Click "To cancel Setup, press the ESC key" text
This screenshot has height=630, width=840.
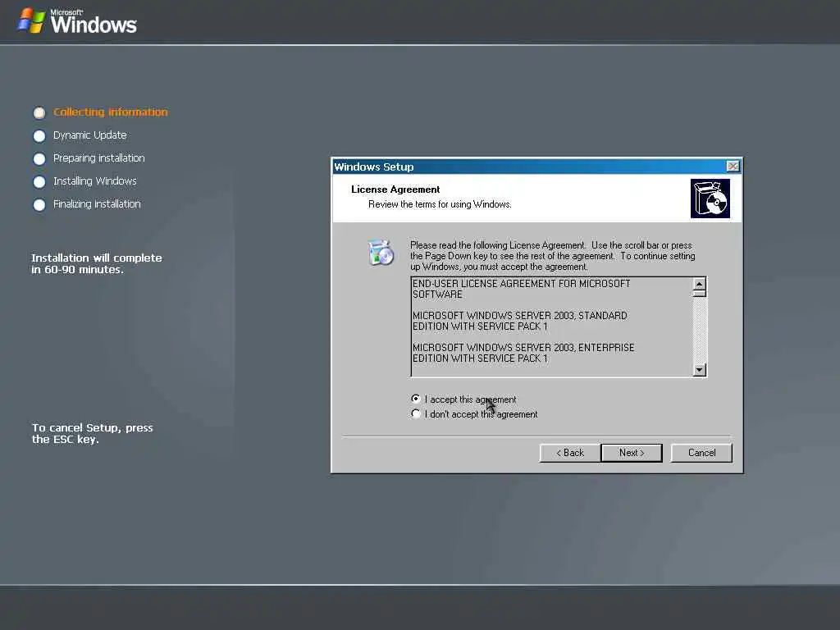[x=92, y=433]
